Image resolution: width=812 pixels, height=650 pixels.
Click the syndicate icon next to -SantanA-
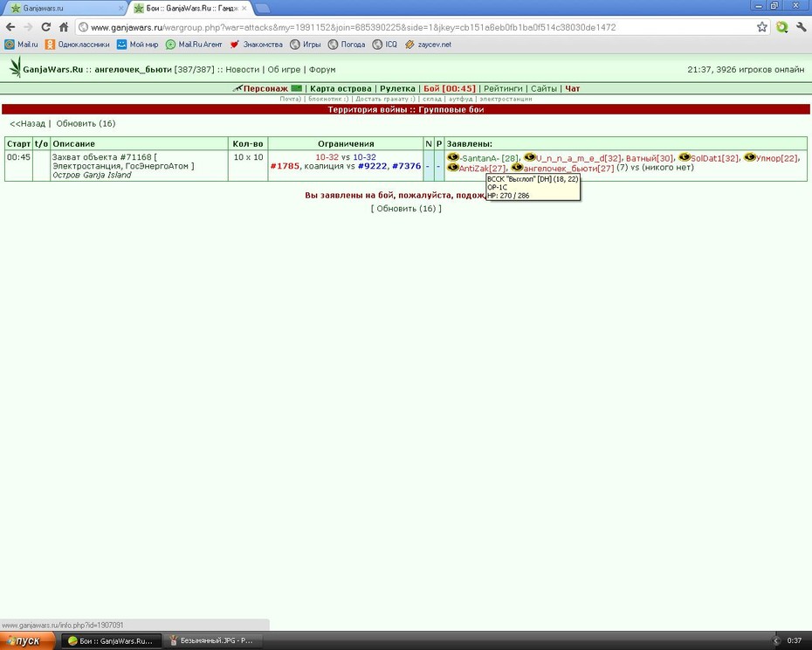[x=453, y=157]
